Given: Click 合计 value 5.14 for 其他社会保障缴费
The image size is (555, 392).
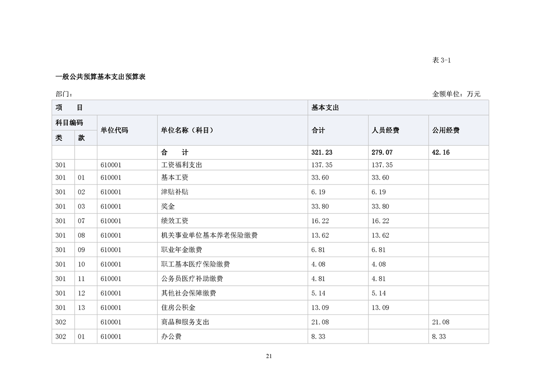Looking at the screenshot, I should click(318, 293).
